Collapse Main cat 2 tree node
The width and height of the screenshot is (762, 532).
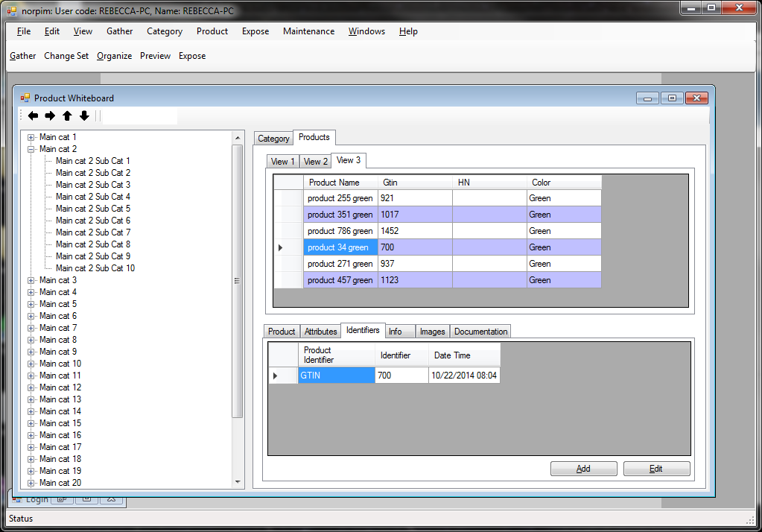click(31, 149)
